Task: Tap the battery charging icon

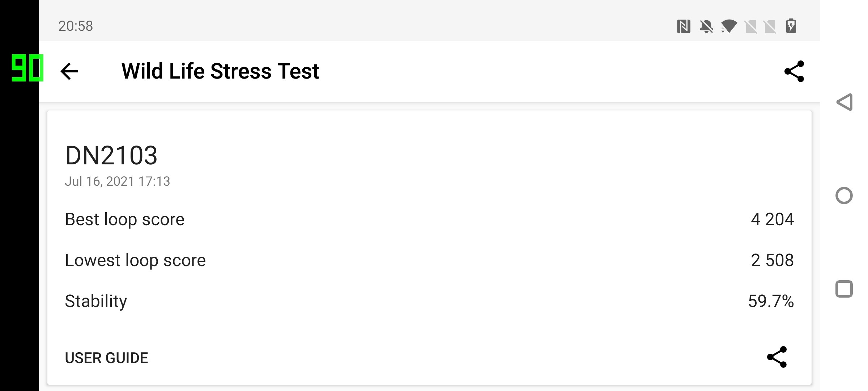Action: (x=791, y=26)
